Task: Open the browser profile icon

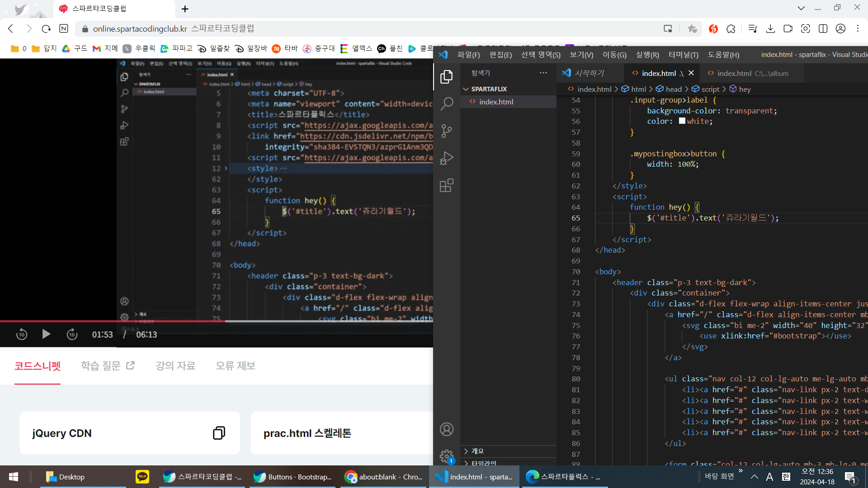Action: [840, 29]
